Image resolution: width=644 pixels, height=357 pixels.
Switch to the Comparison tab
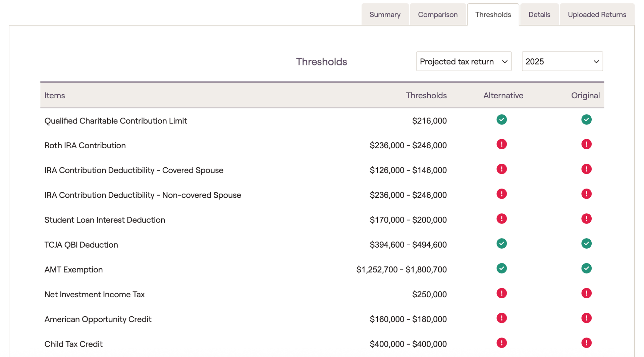(x=438, y=15)
